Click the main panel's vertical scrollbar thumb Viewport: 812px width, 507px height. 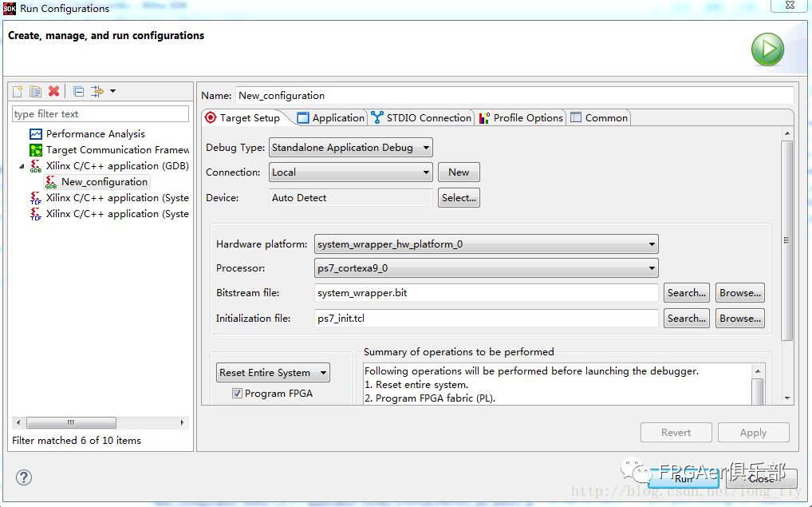coord(787,240)
